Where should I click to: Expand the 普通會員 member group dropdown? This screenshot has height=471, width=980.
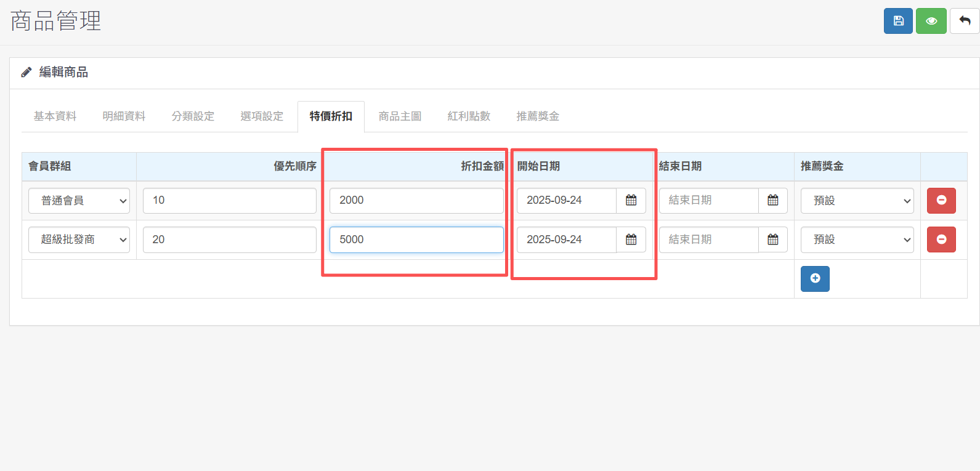(79, 201)
